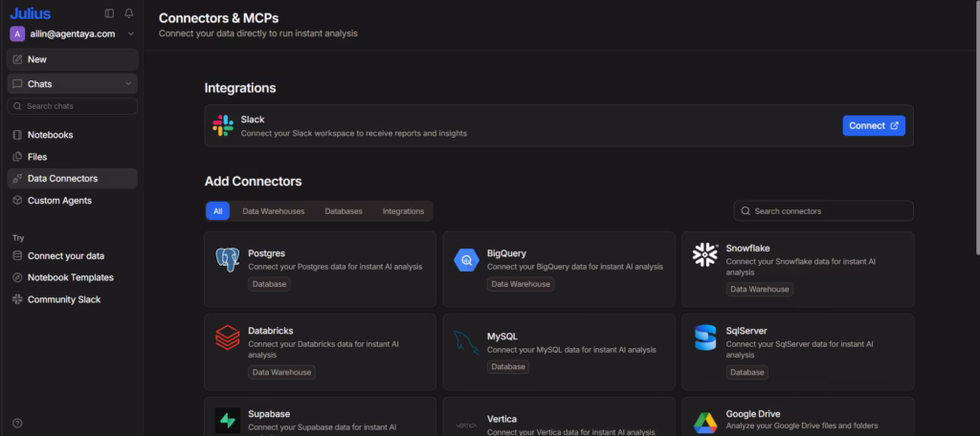This screenshot has width=980, height=436.
Task: Click the page vertical scrollbar
Action: click(x=976, y=128)
